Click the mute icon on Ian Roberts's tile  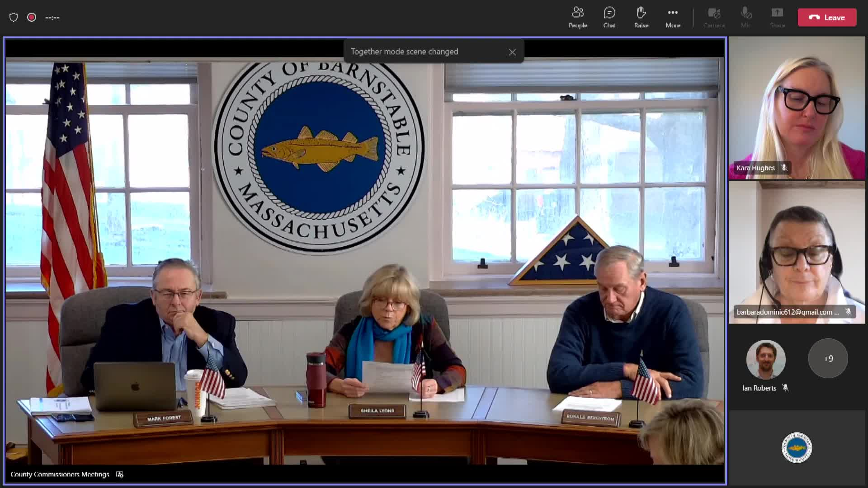point(785,387)
